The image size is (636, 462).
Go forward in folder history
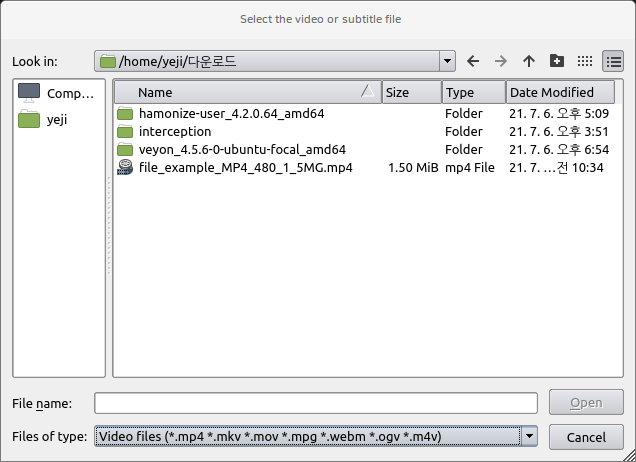tap(501, 61)
